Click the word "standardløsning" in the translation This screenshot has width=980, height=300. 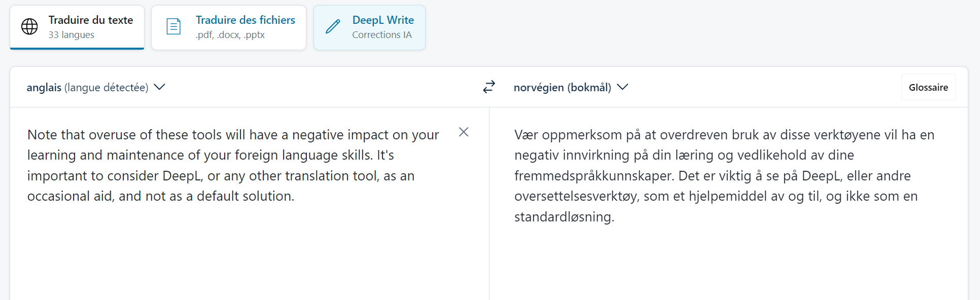(563, 217)
